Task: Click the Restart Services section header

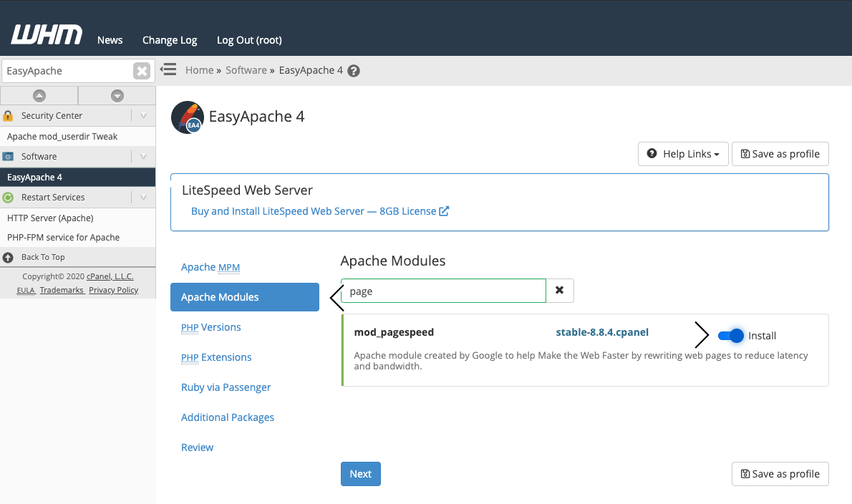Action: (x=78, y=197)
